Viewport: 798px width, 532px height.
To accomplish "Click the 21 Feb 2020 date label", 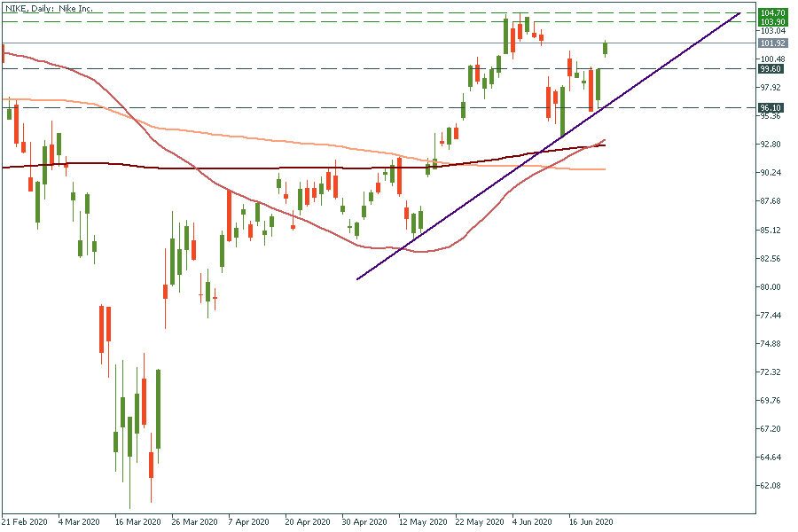I will pyautogui.click(x=25, y=522).
